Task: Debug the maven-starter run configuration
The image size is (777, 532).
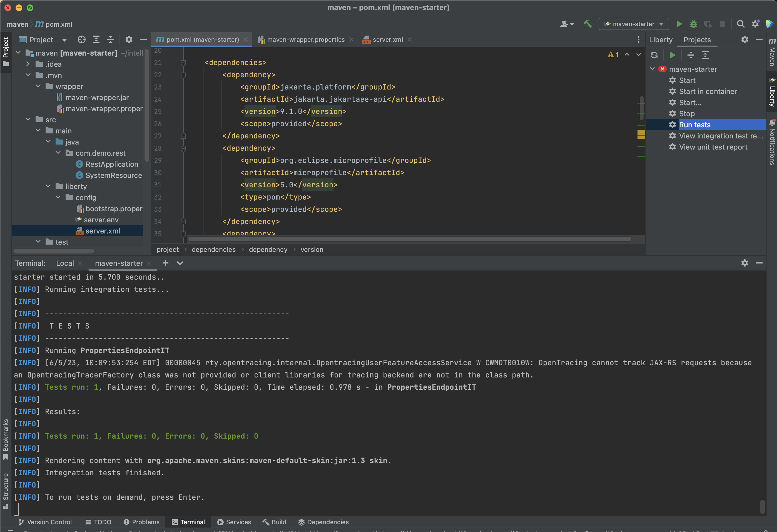Action: (x=693, y=24)
